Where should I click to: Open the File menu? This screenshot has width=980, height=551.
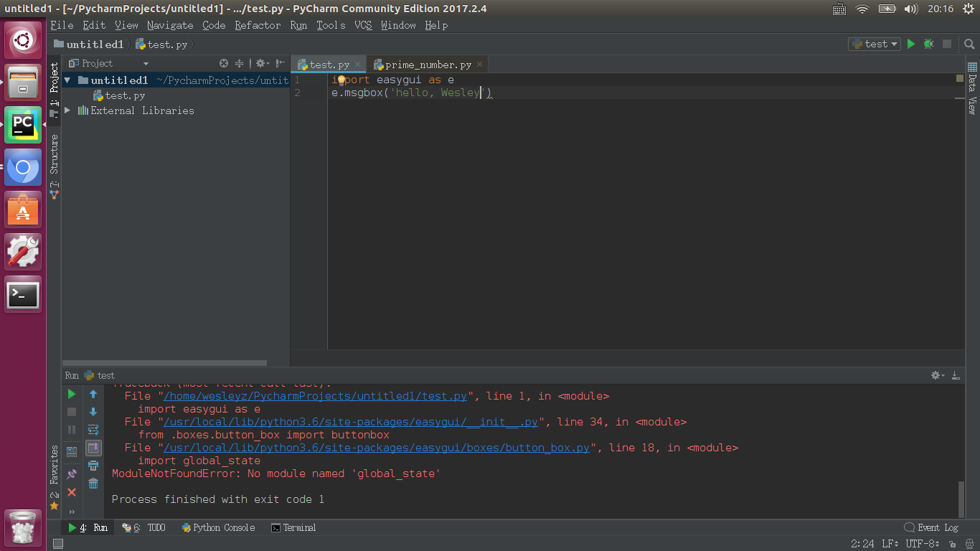click(62, 25)
